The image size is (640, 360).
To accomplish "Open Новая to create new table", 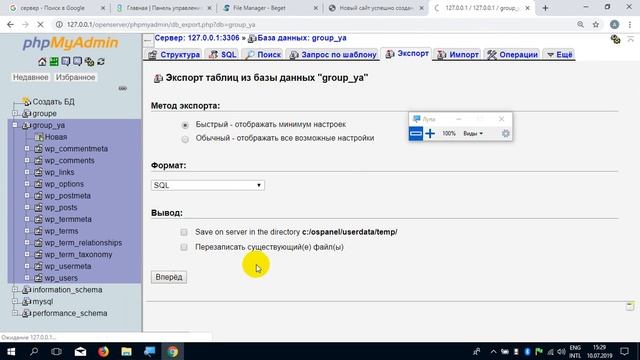I will click(x=56, y=137).
